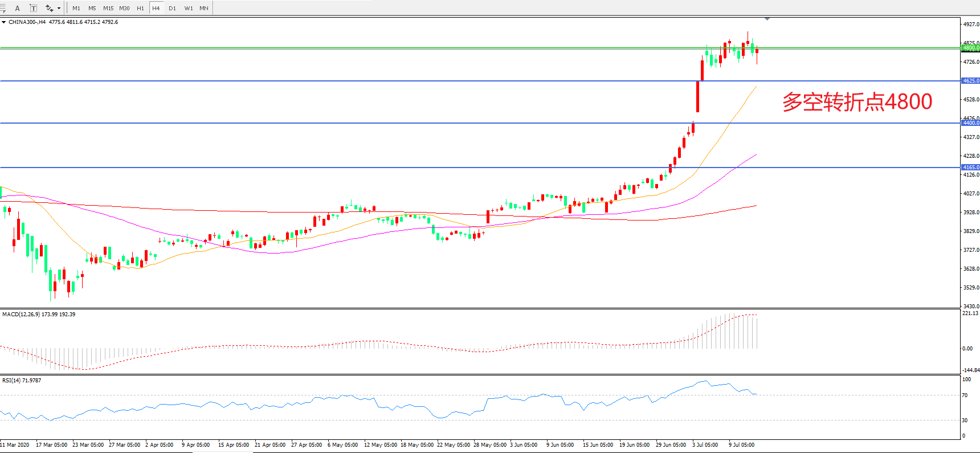Select the MN monthly timeframe

(204, 8)
